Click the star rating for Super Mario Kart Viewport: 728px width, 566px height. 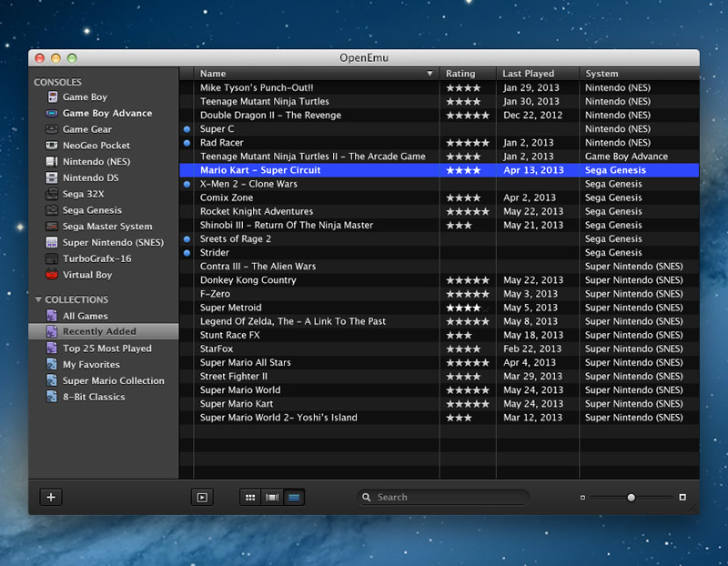tap(468, 404)
